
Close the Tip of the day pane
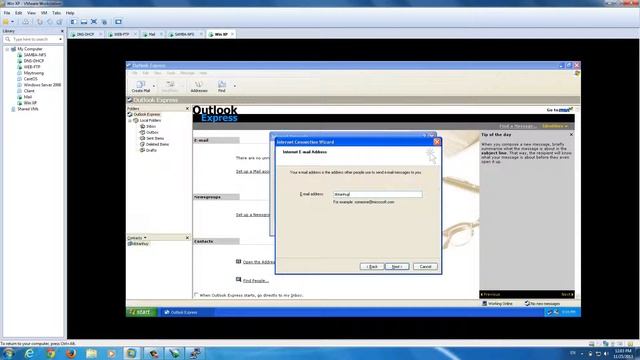(571, 134)
